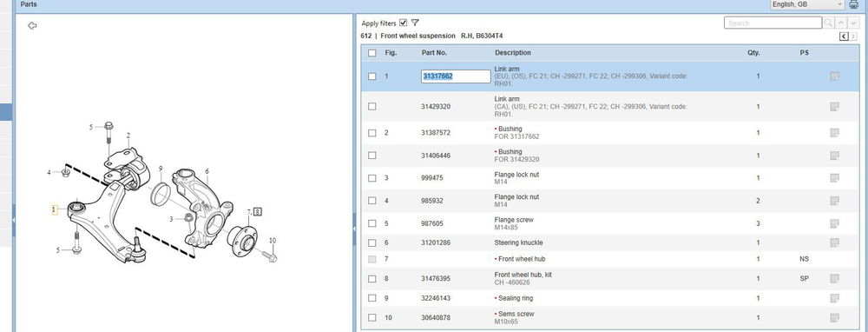The width and height of the screenshot is (868, 332).
Task: Click the highlighted part number field 31317662
Action: click(x=457, y=76)
